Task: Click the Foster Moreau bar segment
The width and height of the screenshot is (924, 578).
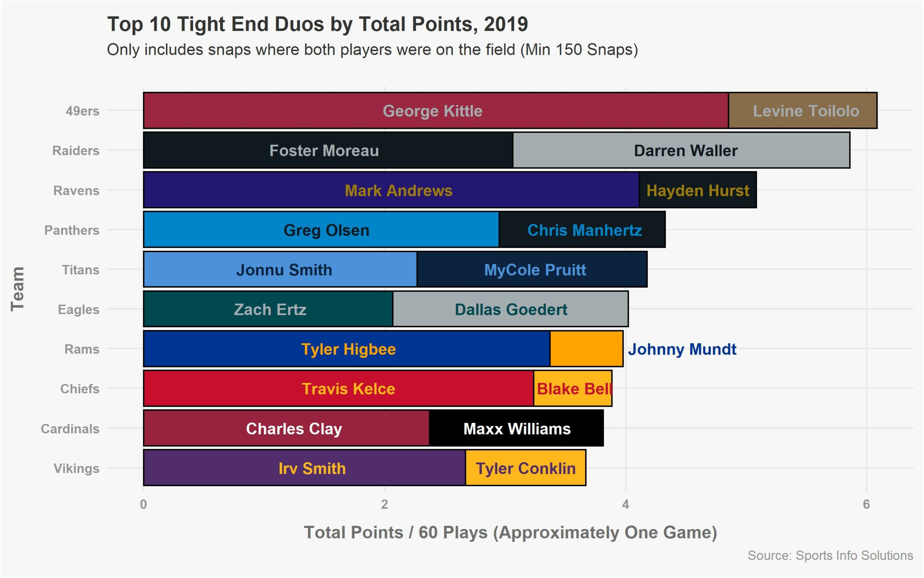Action: point(328,150)
